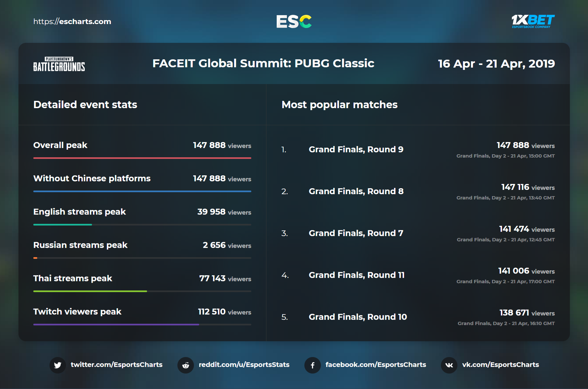This screenshot has width=588, height=389.
Task: Open reddit.com/u/EsportsStats link
Action: (x=244, y=365)
